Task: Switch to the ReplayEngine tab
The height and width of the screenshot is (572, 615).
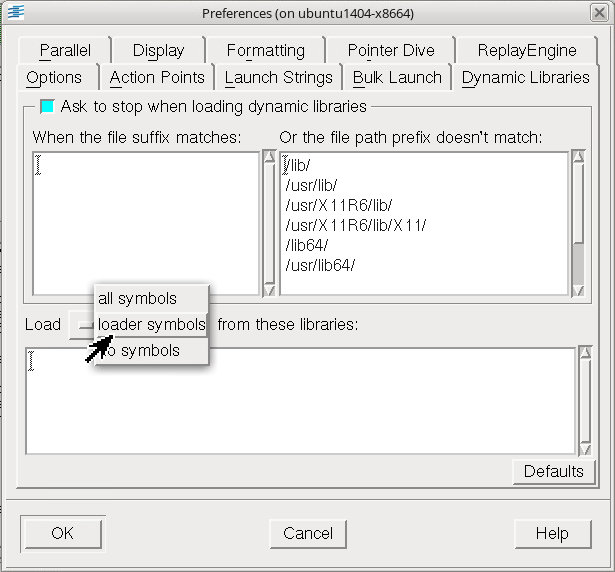Action: tap(526, 50)
